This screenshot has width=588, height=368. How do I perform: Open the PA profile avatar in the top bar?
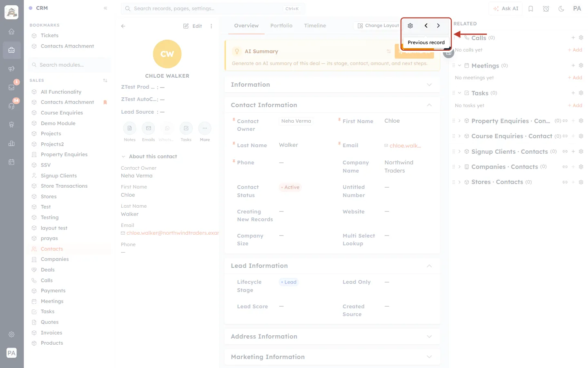pos(577,9)
